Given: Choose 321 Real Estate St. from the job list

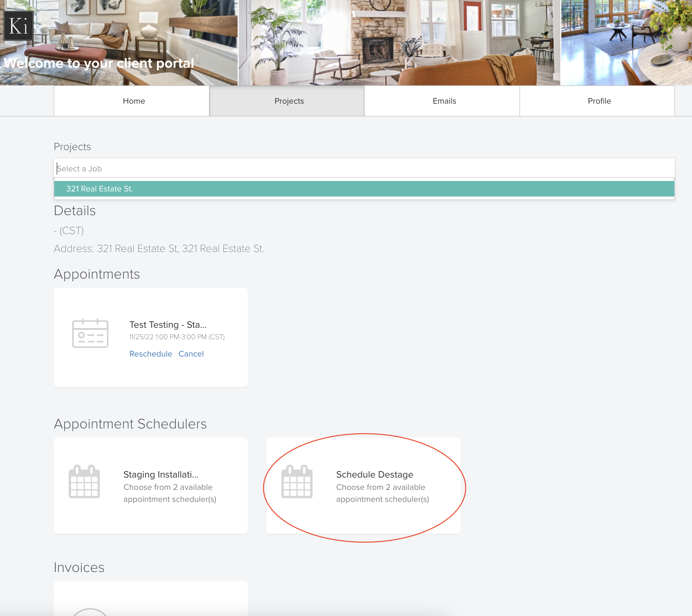Looking at the screenshot, I should coord(364,189).
